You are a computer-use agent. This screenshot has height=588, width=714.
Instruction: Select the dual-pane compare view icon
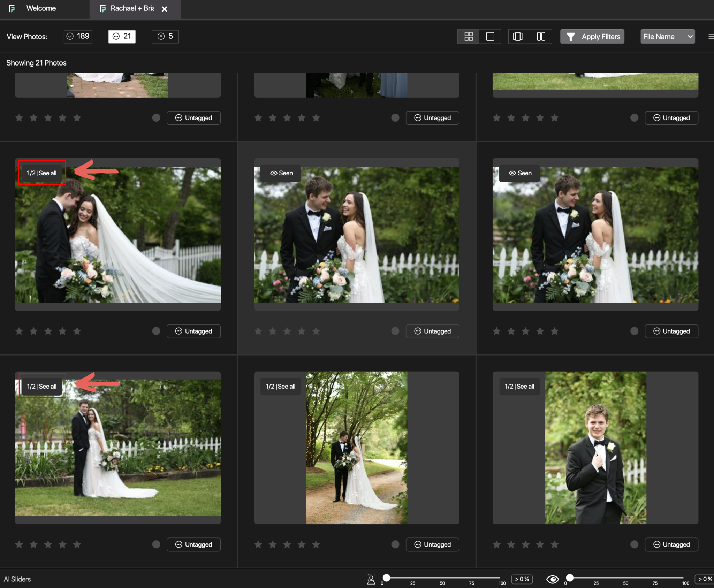(x=541, y=36)
